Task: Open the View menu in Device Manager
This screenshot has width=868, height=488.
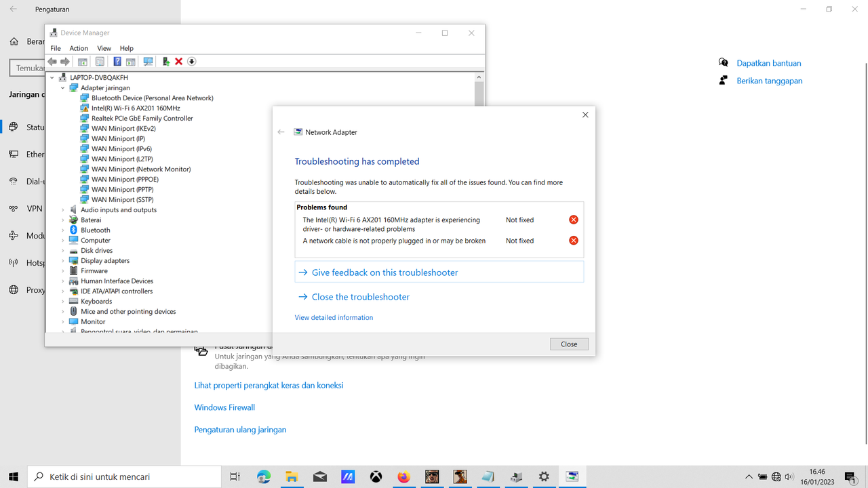Action: 104,48
